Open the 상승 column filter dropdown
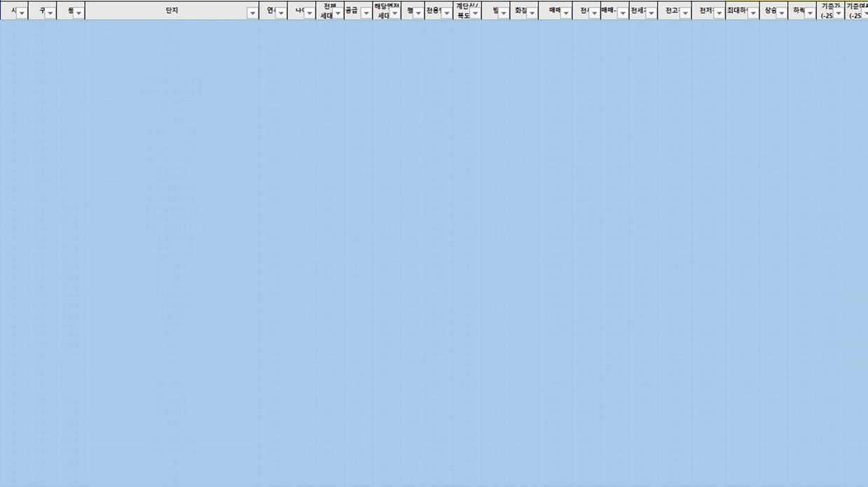 click(x=781, y=13)
